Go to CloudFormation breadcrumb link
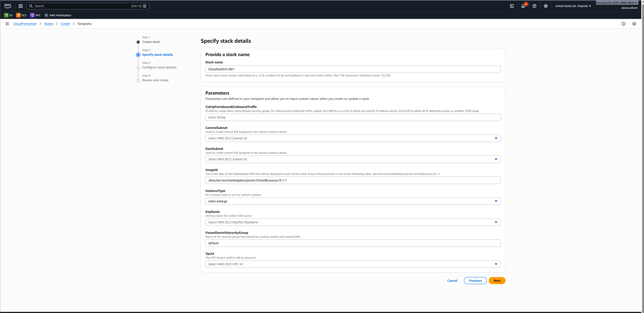Screen dimensions: 644x313 (x=25, y=24)
